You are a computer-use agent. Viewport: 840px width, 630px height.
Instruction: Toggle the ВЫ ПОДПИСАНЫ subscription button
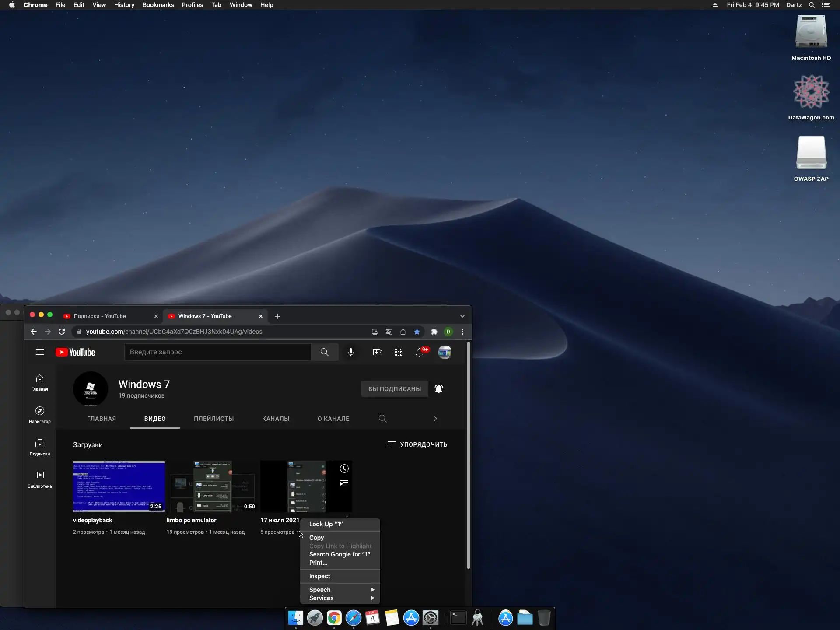[x=394, y=389]
